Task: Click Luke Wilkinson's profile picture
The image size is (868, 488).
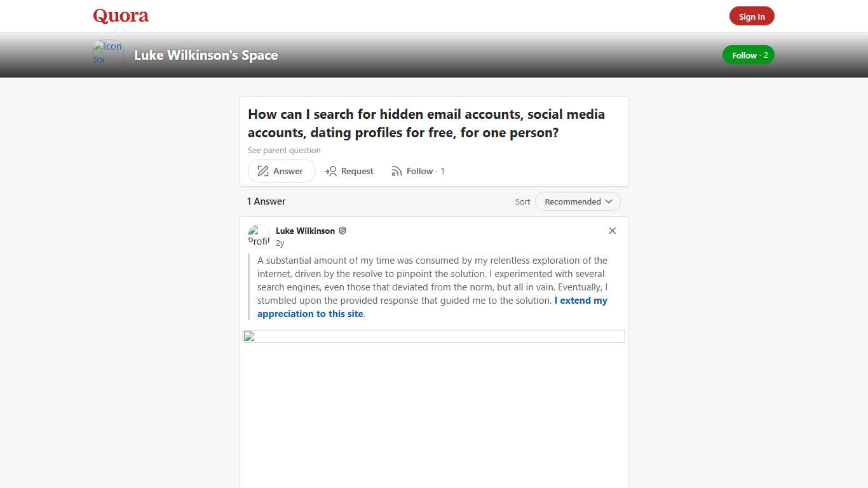Action: (x=259, y=235)
